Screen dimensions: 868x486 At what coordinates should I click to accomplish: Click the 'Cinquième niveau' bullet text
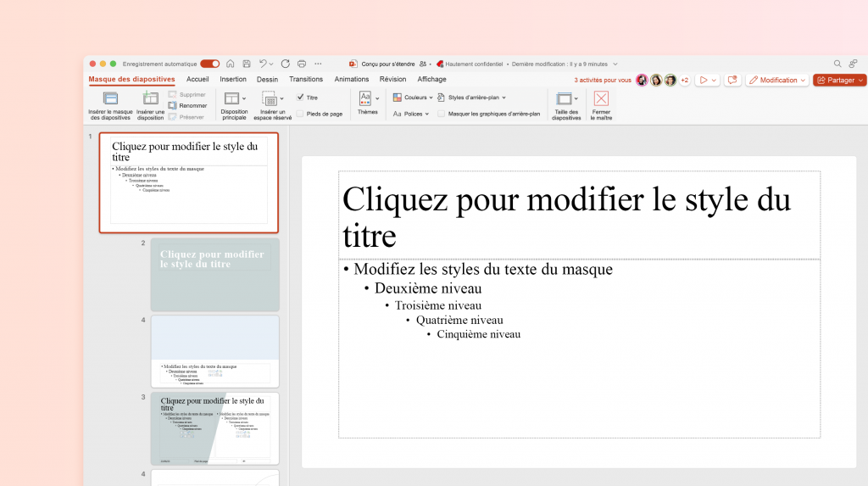click(478, 334)
